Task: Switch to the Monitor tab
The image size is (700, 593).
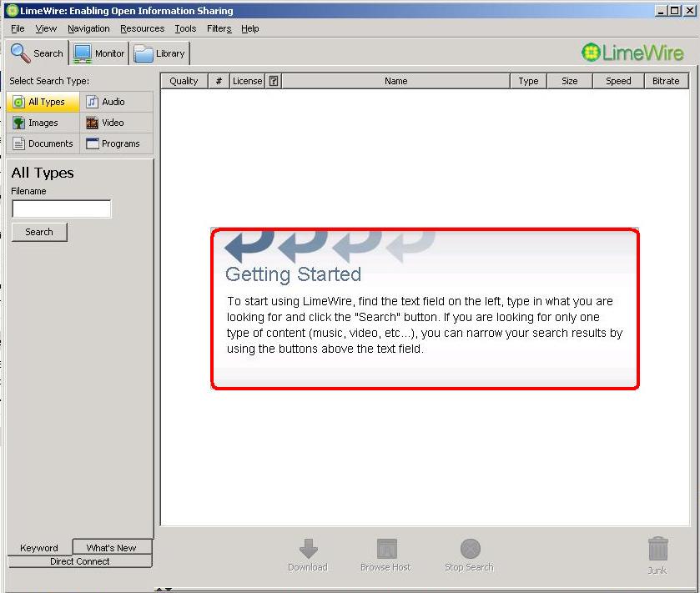Action: 99,53
